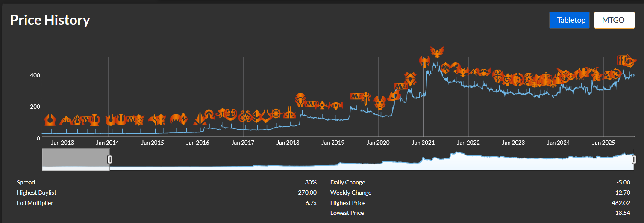
Task: Click the Jan 2021 axis label
Action: point(423,143)
